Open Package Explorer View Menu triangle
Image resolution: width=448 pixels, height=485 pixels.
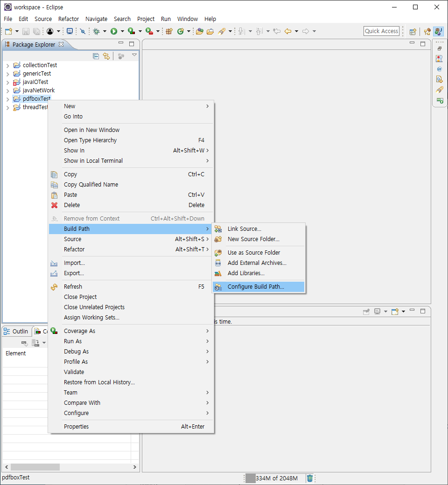pos(134,55)
